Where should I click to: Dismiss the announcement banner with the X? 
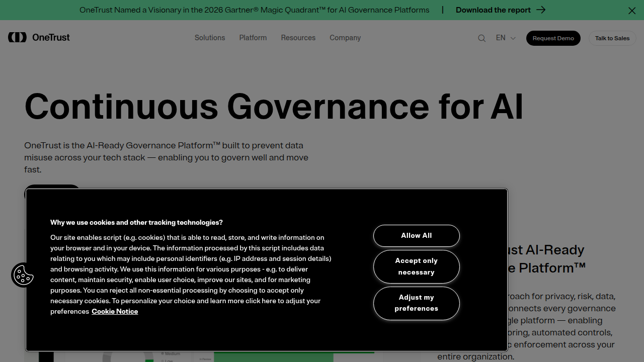pos(632,11)
